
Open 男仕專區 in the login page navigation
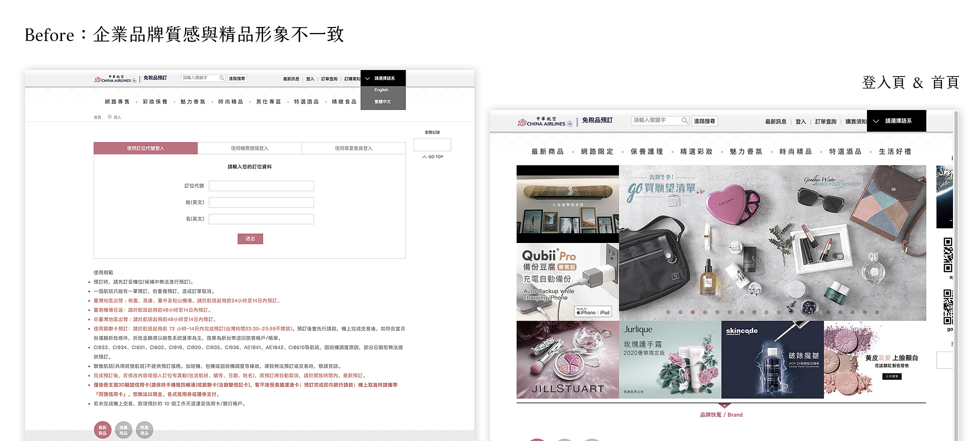click(x=269, y=101)
